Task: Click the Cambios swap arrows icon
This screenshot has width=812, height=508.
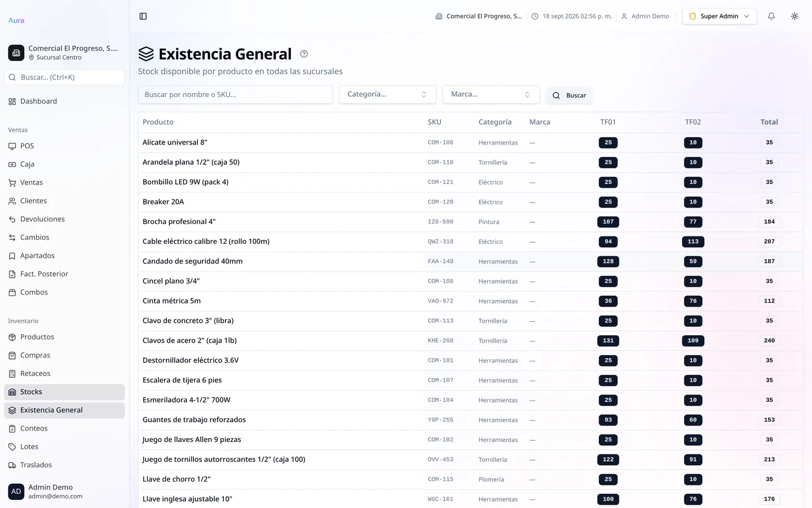Action: coord(12,238)
